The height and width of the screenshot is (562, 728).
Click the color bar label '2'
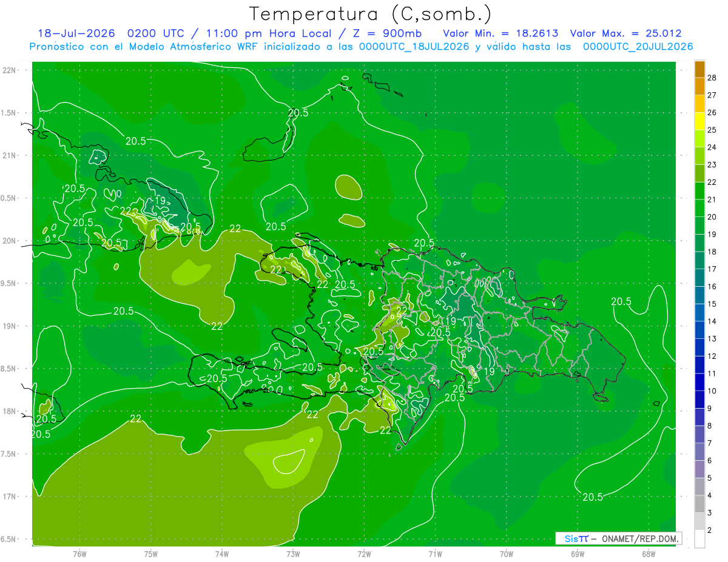710,530
